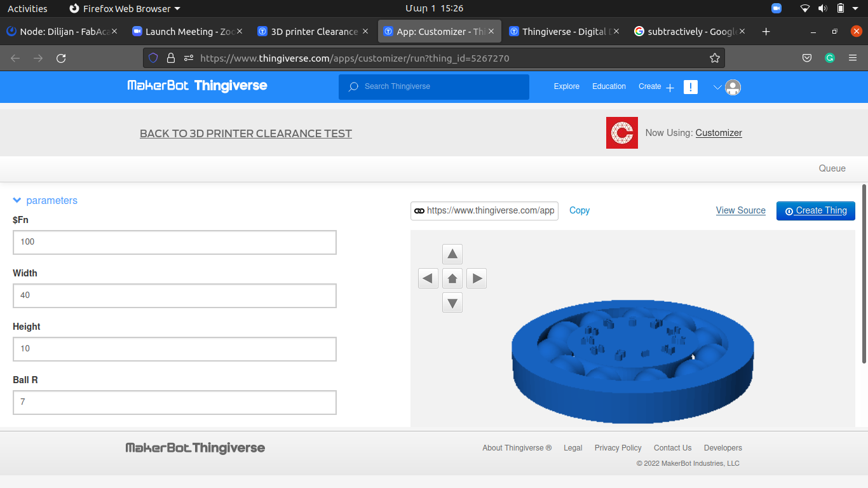Open the Firefox hamburger menu

[853, 58]
